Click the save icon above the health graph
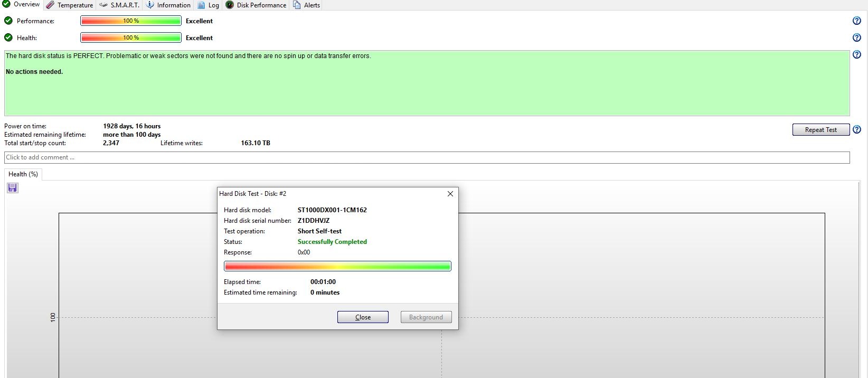The image size is (868, 378). (x=13, y=188)
